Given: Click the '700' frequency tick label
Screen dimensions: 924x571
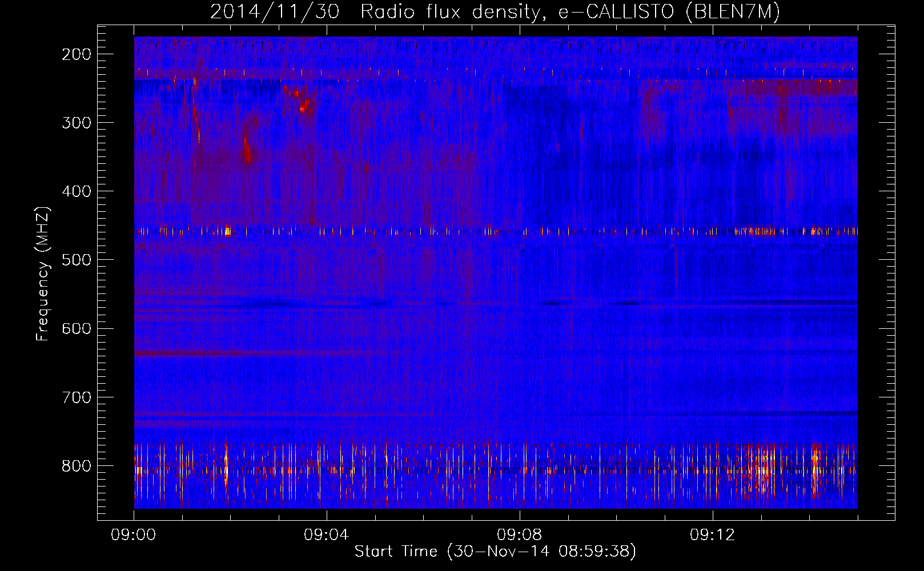Looking at the screenshot, I should point(77,397).
